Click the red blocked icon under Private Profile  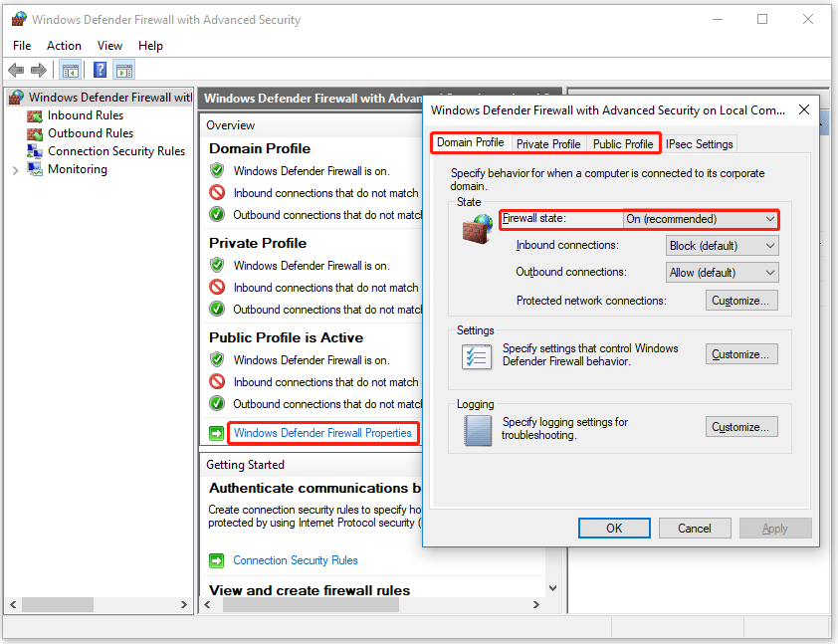(217, 288)
